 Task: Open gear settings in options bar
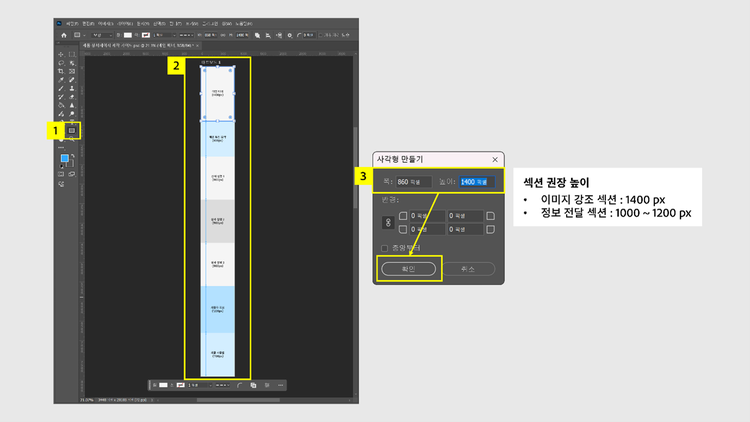(x=289, y=35)
